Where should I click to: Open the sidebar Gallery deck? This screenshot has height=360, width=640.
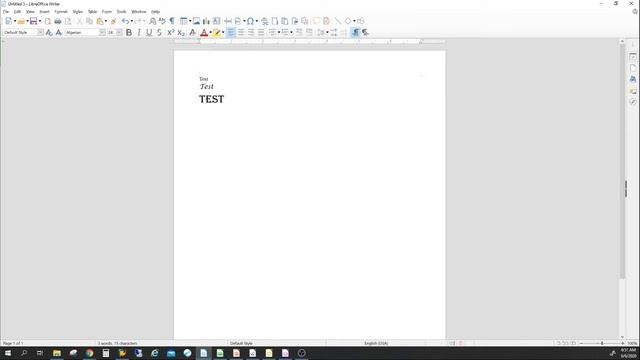[633, 91]
